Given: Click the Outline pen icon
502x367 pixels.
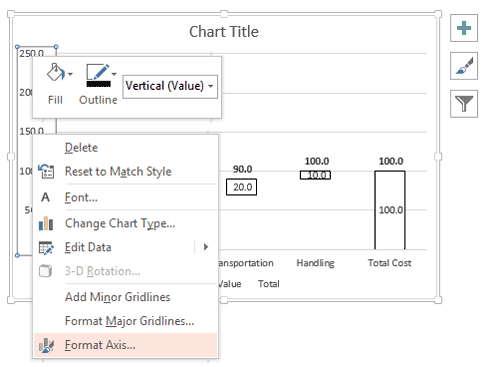Looking at the screenshot, I should pos(98,75).
